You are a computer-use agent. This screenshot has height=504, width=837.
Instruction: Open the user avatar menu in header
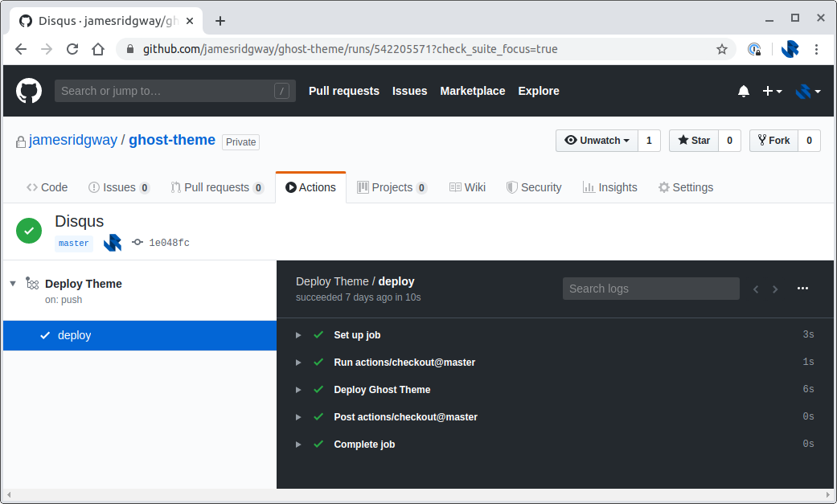coord(807,92)
